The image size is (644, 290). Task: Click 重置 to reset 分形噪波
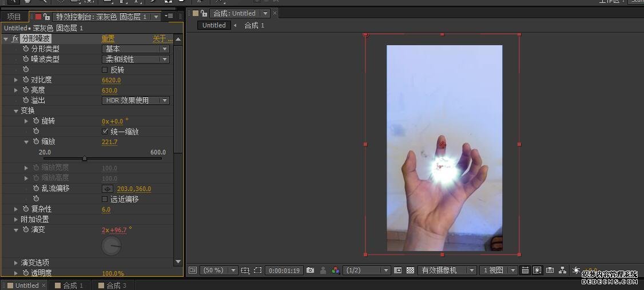point(108,39)
